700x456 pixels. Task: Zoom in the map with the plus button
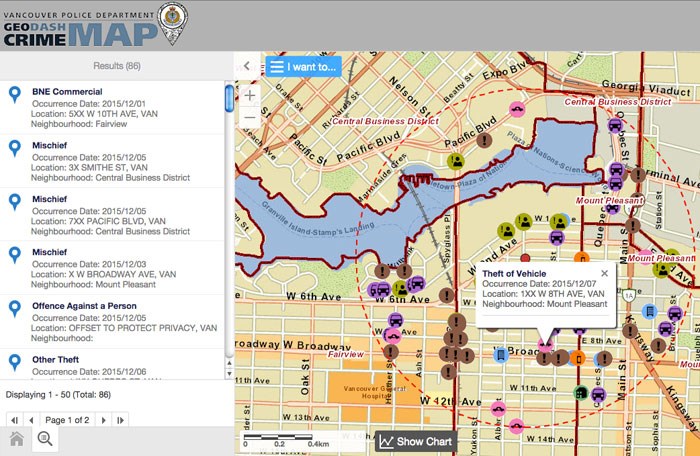250,95
